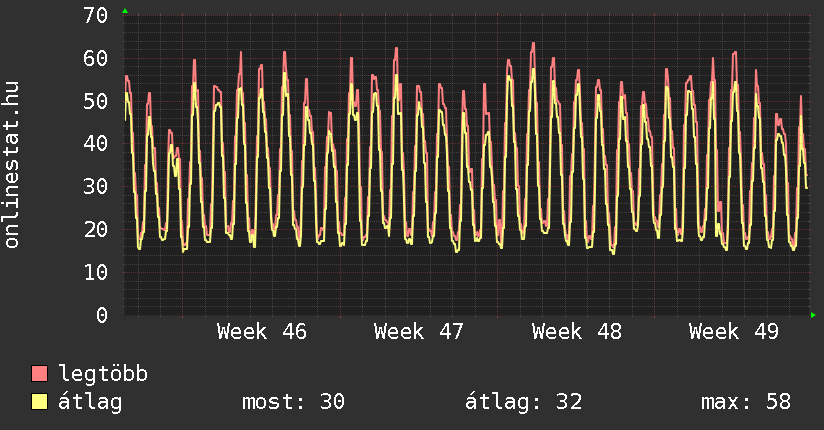
Task: Click the 50 value on y-axis
Action: click(x=95, y=101)
